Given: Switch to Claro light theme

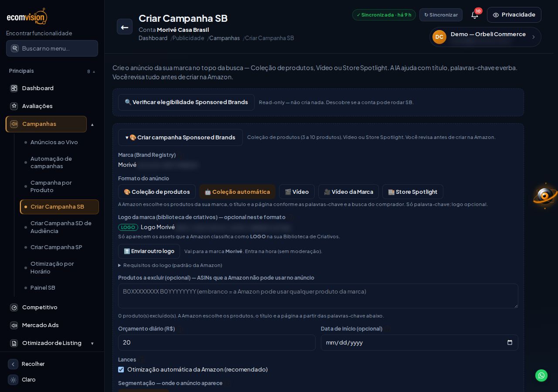Looking at the screenshot, I should tap(22, 380).
